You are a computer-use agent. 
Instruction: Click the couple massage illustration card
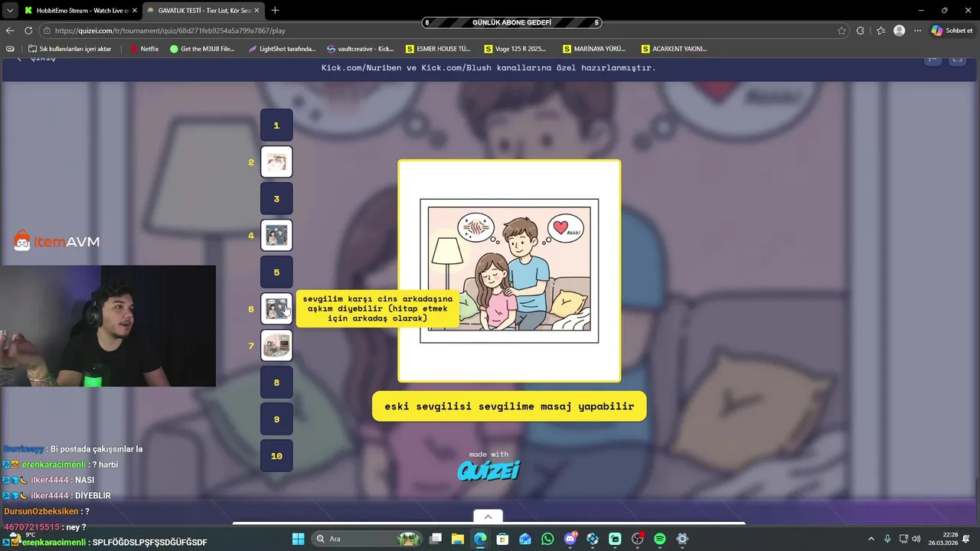(509, 271)
